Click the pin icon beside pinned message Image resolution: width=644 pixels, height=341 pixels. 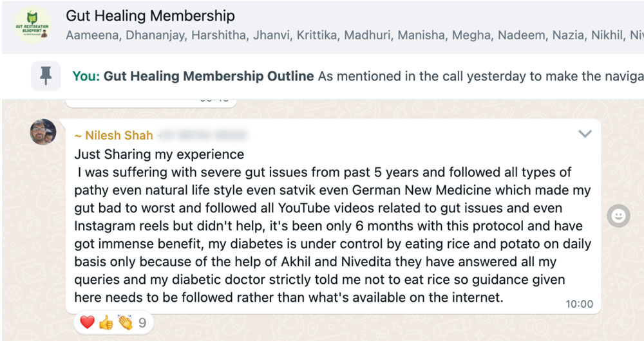[x=46, y=77]
